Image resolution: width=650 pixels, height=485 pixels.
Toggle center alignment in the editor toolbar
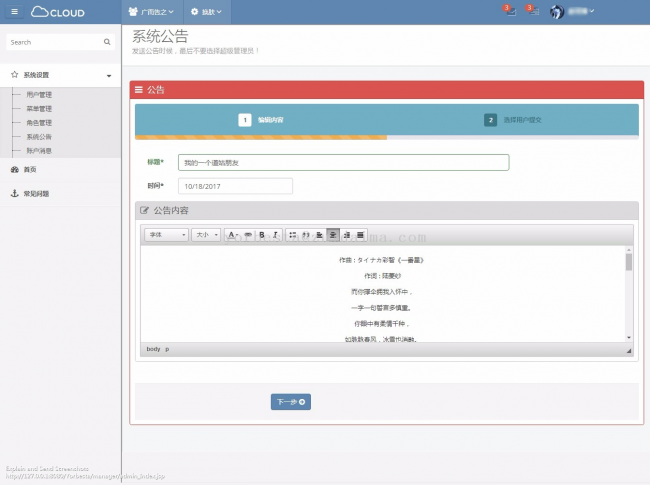[333, 234]
